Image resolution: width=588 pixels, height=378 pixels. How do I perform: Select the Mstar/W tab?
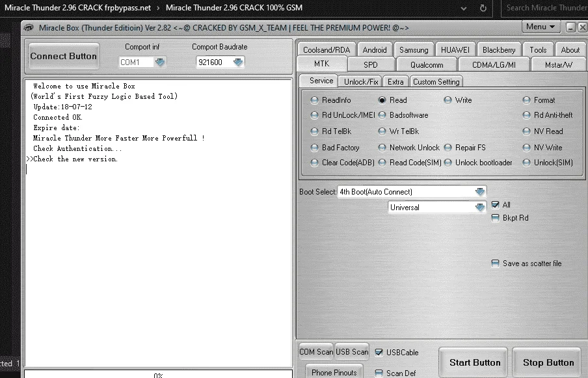558,64
